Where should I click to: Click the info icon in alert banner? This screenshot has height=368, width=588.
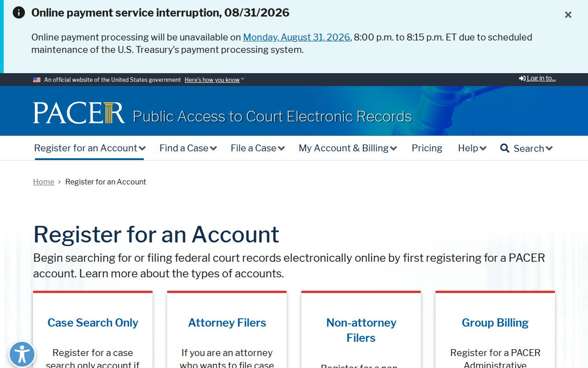point(19,12)
